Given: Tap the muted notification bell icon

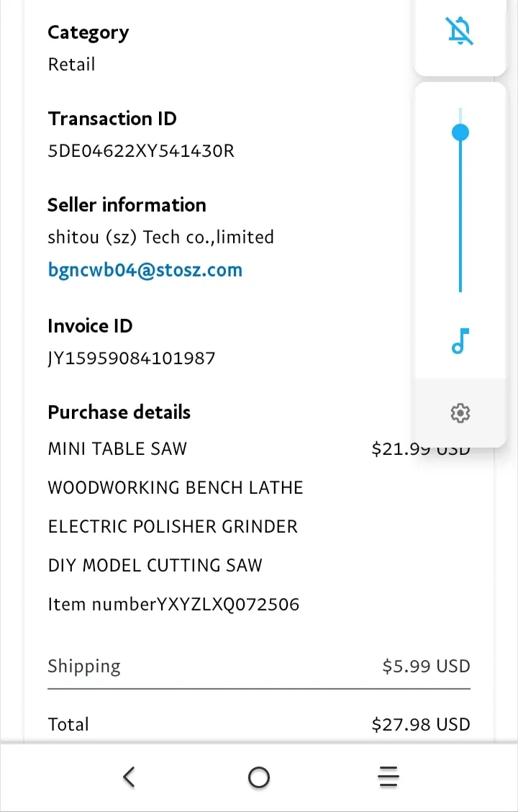Looking at the screenshot, I should [x=460, y=31].
